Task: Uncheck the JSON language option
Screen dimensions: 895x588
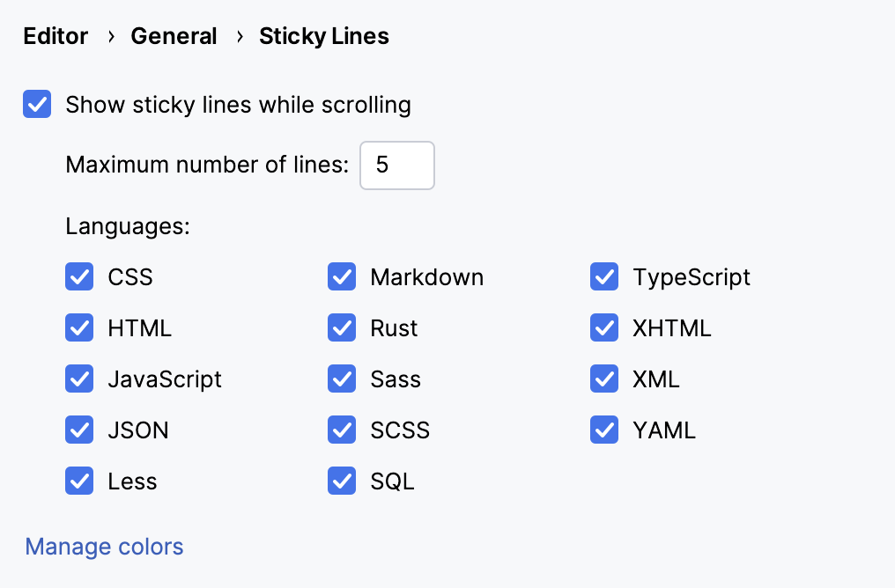Action: (79, 430)
